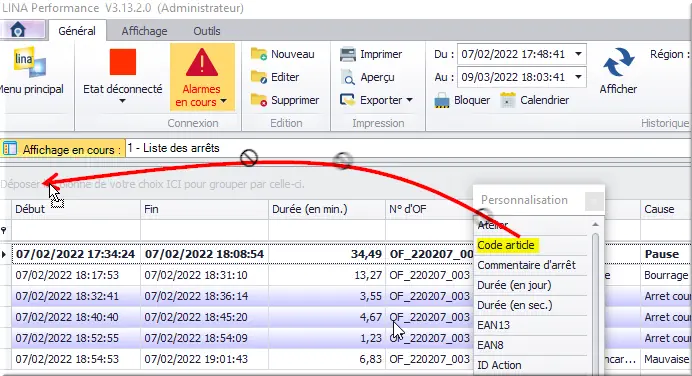Switch to the Affichage tab
The width and height of the screenshot is (692, 376).
point(144,31)
